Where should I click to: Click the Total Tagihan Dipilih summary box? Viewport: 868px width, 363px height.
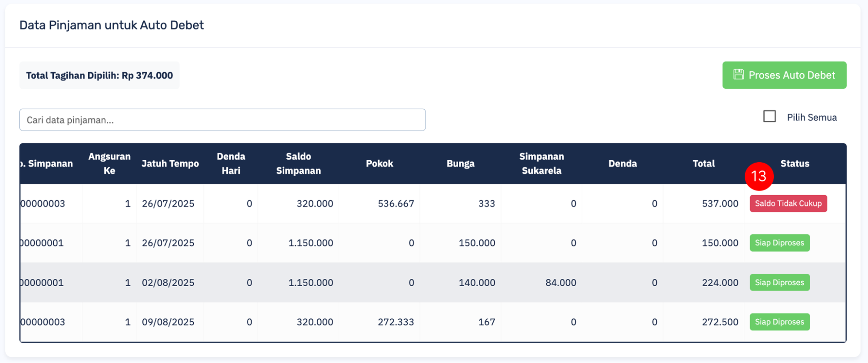coord(99,75)
